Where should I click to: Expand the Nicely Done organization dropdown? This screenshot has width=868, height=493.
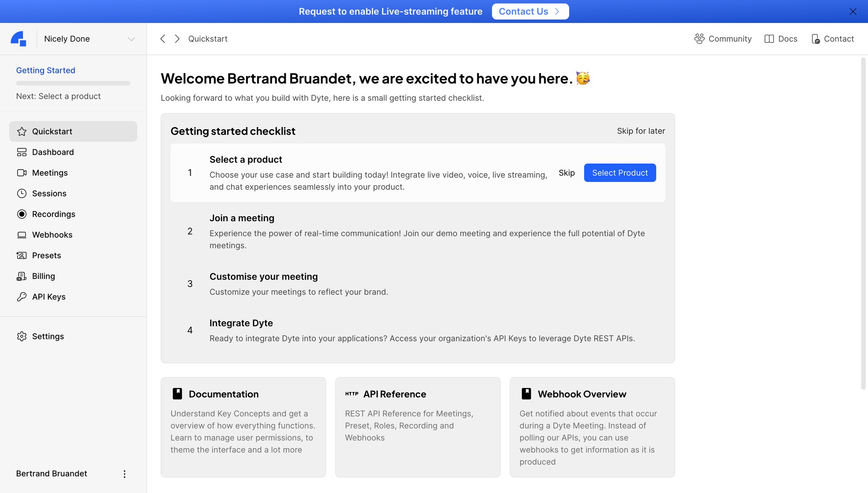(x=131, y=39)
